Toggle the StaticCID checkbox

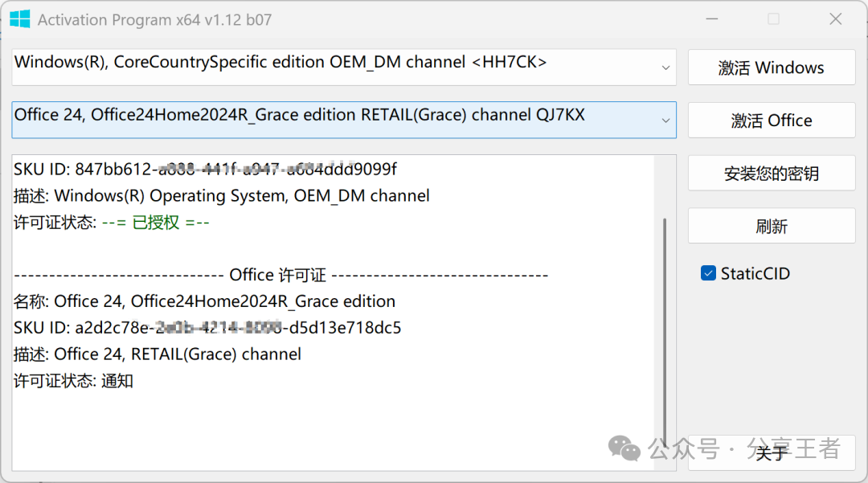(708, 273)
